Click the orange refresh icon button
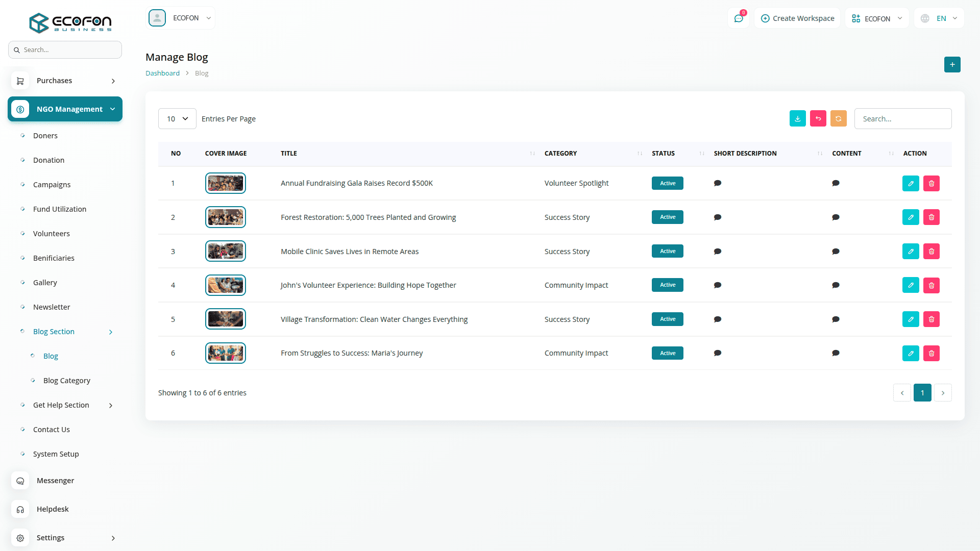 838,118
